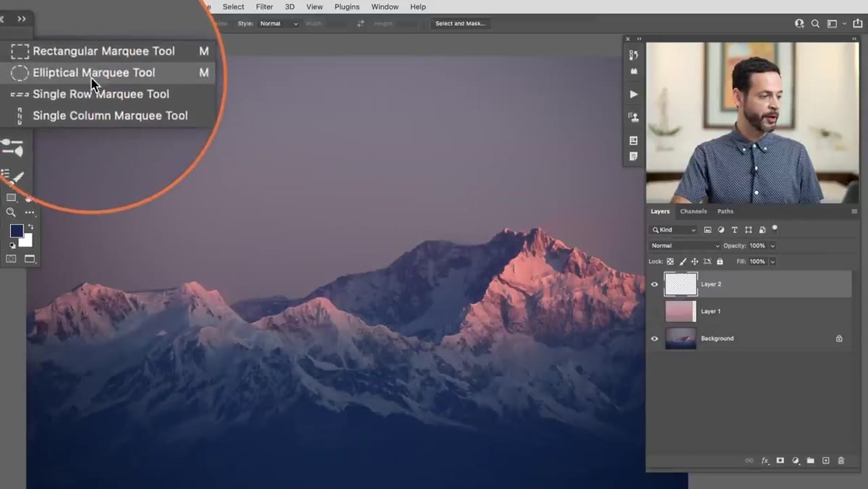Choose Single Column Marquee Tool
This screenshot has height=489, width=868.
[109, 116]
